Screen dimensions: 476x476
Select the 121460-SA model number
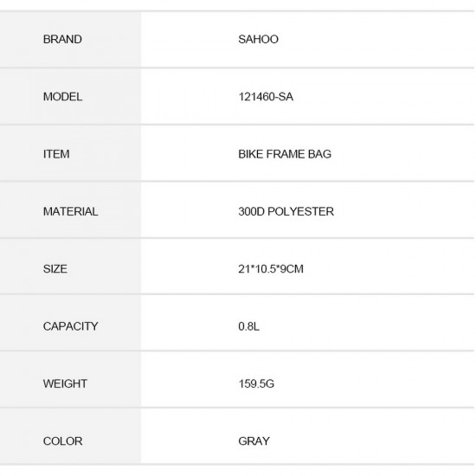coord(266,97)
